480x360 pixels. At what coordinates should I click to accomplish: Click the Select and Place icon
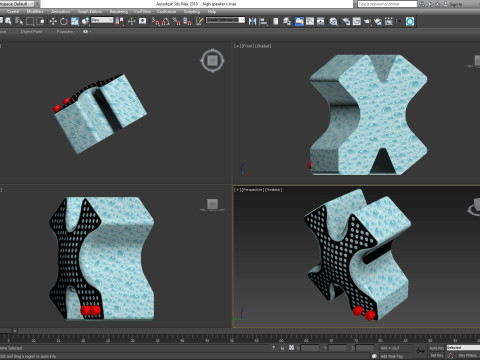point(86,22)
